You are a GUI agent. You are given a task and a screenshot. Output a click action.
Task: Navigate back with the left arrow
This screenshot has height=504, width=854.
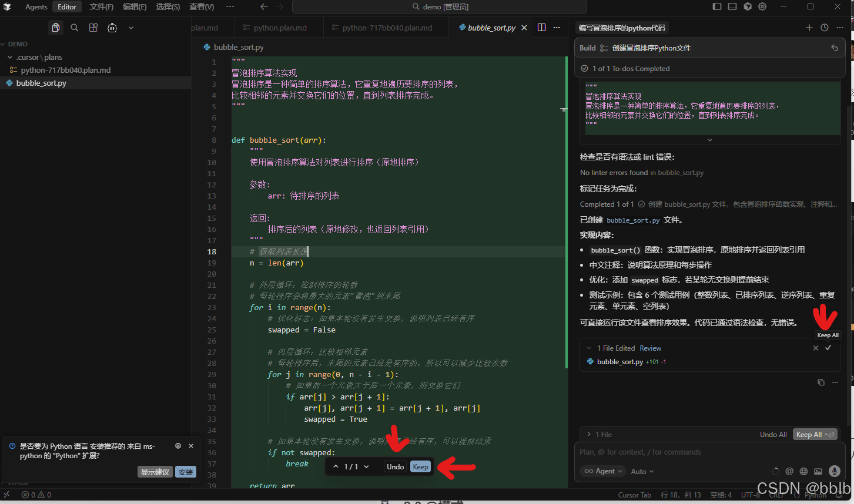click(264, 6)
